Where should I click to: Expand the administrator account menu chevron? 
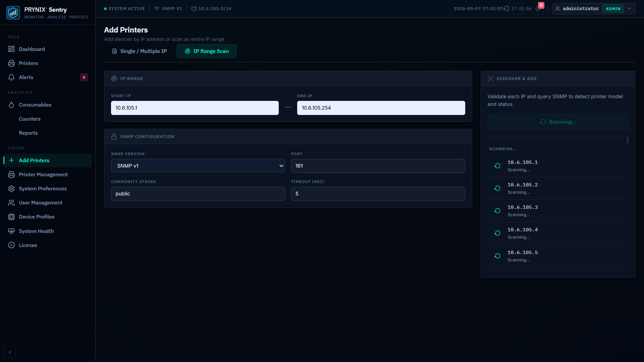[630, 9]
